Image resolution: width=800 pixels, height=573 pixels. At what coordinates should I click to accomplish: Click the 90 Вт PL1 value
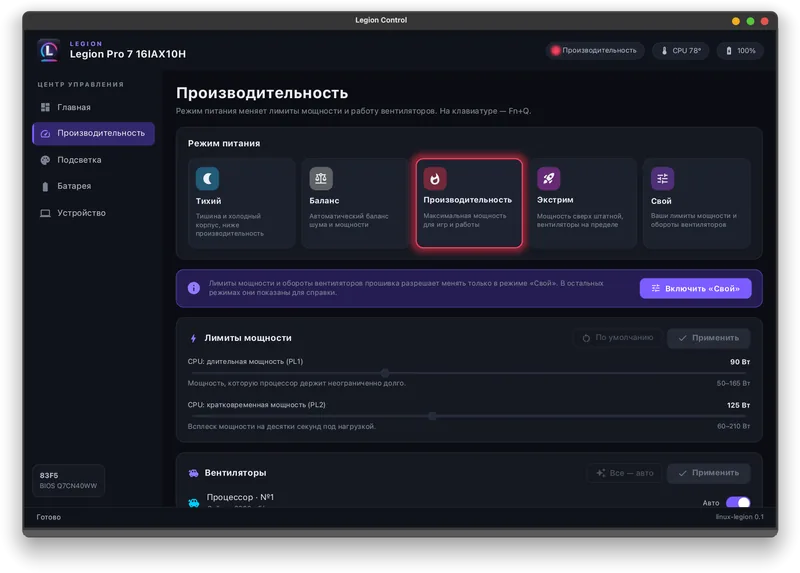[740, 362]
